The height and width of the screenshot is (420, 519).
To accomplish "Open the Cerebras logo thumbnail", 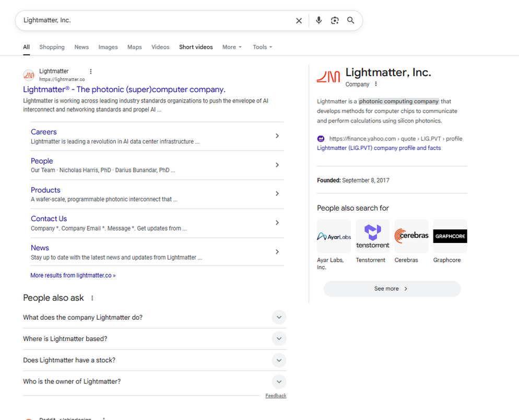I will (411, 236).
